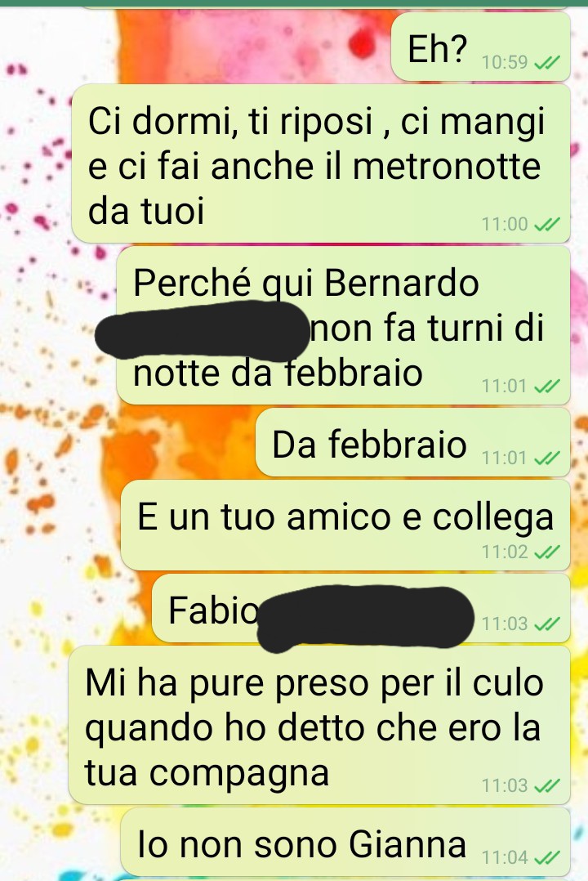Tap the read ticks on "Da febbraio"
This screenshot has width=588, height=881.
546,458
